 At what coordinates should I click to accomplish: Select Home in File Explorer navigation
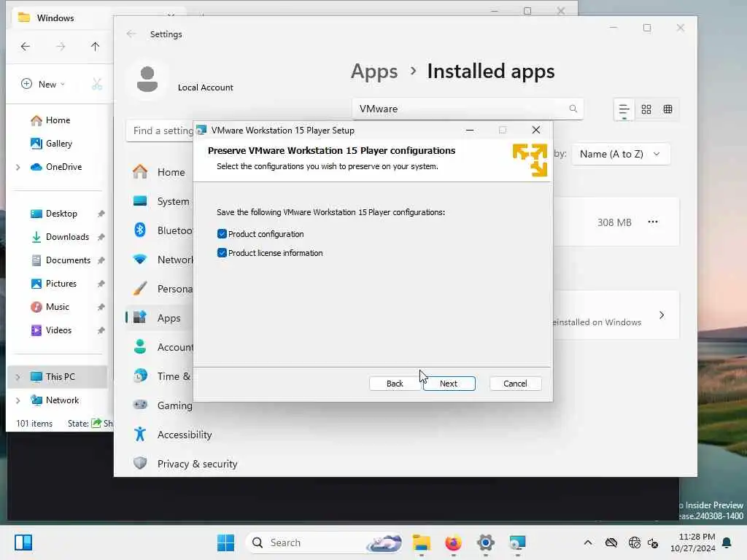58,120
